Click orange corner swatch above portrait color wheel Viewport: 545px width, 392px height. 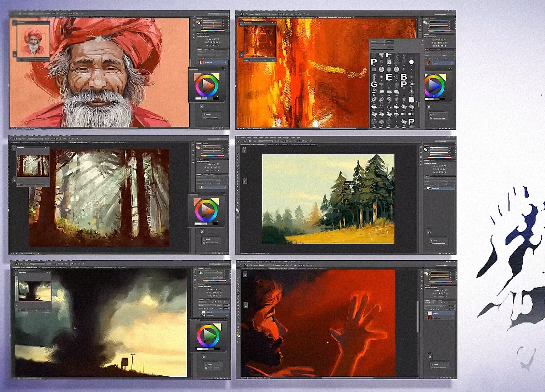pos(196,76)
